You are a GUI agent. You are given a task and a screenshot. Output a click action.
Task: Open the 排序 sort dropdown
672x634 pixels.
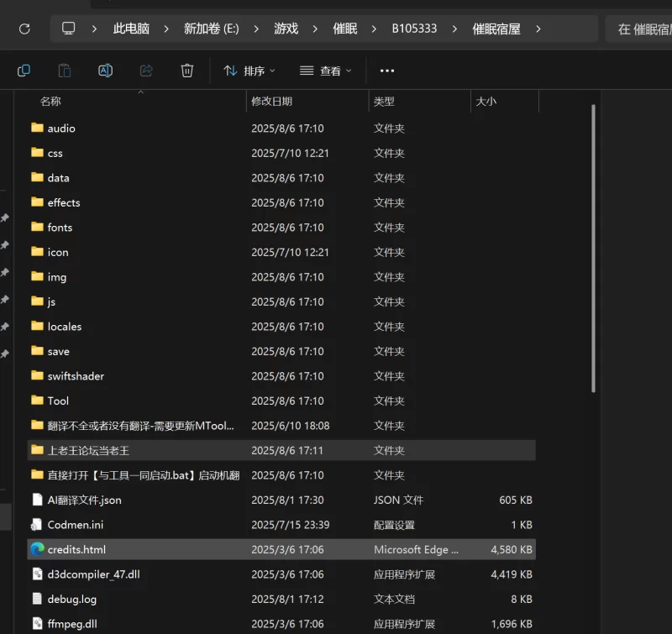click(x=249, y=71)
